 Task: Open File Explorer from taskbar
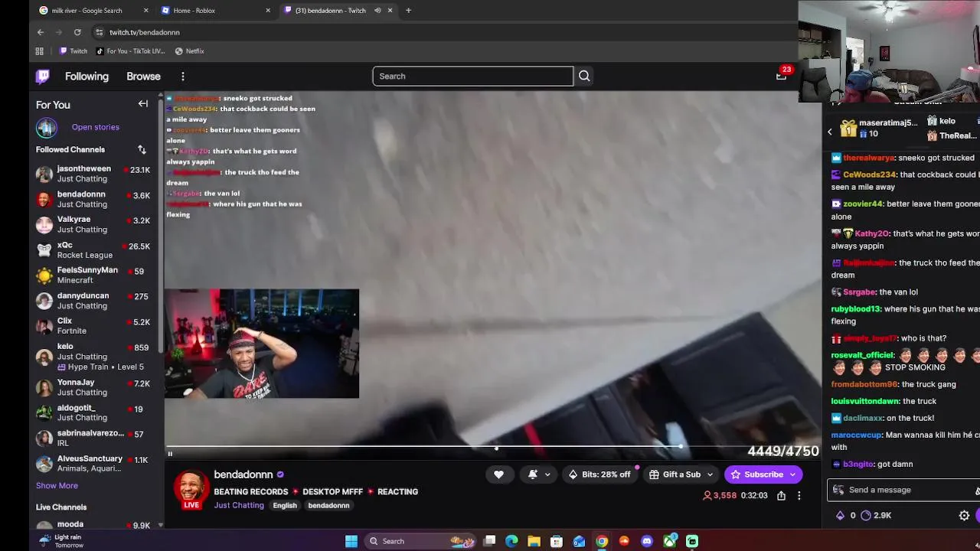[x=534, y=541]
